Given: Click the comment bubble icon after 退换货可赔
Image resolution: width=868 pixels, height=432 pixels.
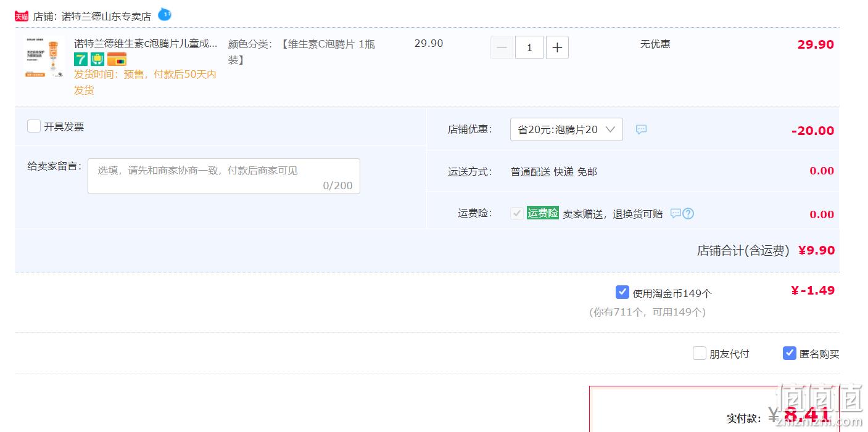Looking at the screenshot, I should point(676,213).
